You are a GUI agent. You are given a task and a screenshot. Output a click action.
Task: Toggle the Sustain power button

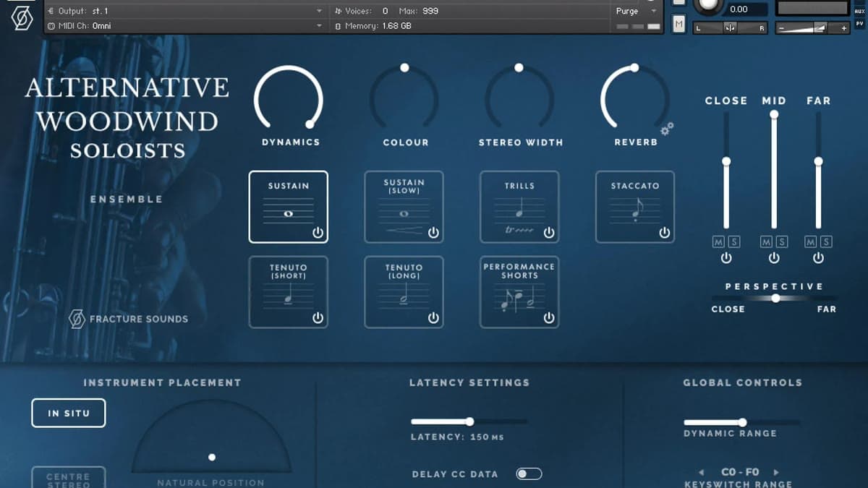pyautogui.click(x=318, y=233)
